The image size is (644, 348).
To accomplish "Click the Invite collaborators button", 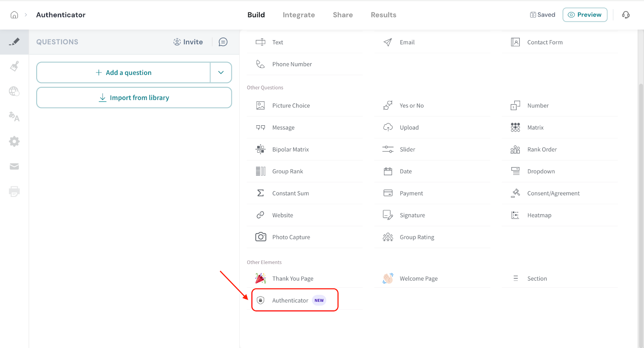I will click(x=188, y=42).
